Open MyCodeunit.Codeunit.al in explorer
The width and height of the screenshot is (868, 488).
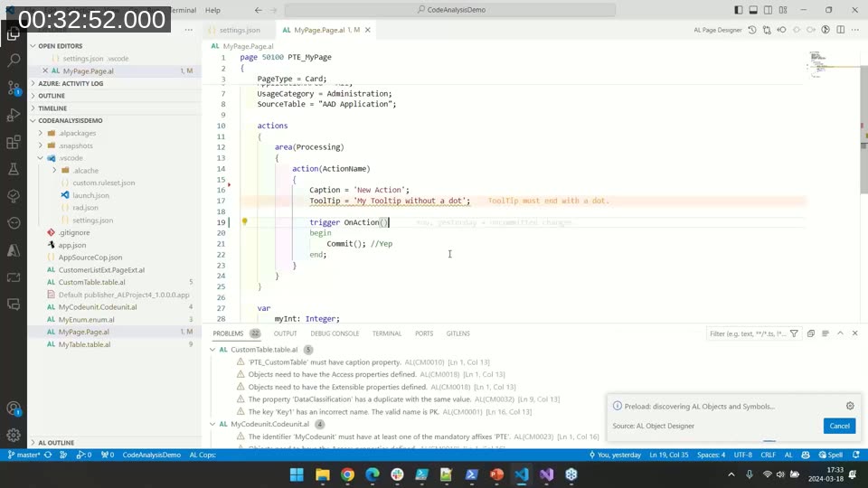pyautogui.click(x=98, y=307)
